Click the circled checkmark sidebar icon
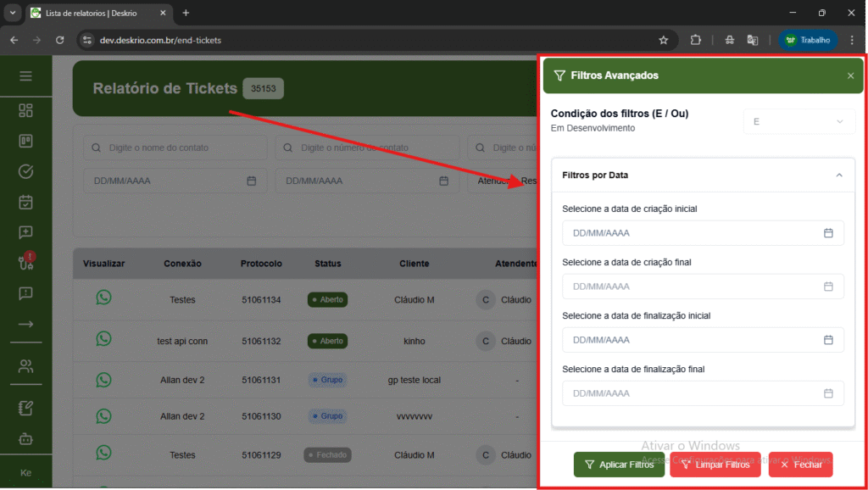 (25, 171)
